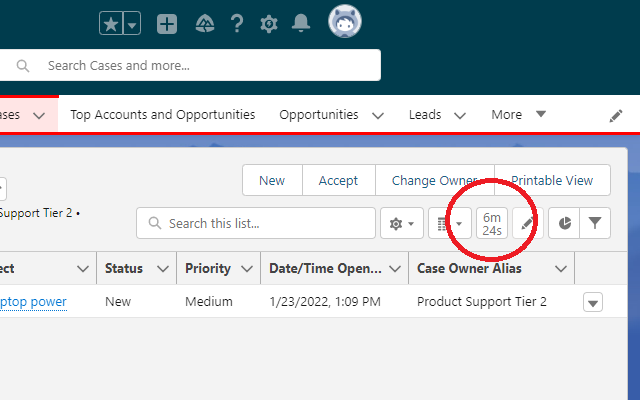Click the New case button
The image size is (640, 400).
[272, 181]
